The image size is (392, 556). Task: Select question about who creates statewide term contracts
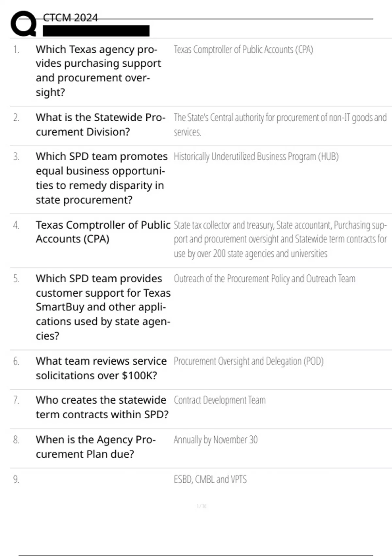point(102,407)
